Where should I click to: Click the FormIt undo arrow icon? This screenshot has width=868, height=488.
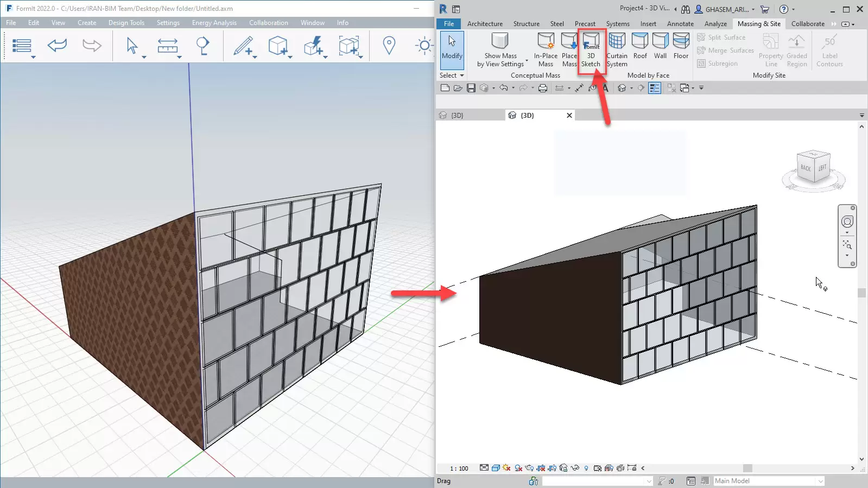57,46
